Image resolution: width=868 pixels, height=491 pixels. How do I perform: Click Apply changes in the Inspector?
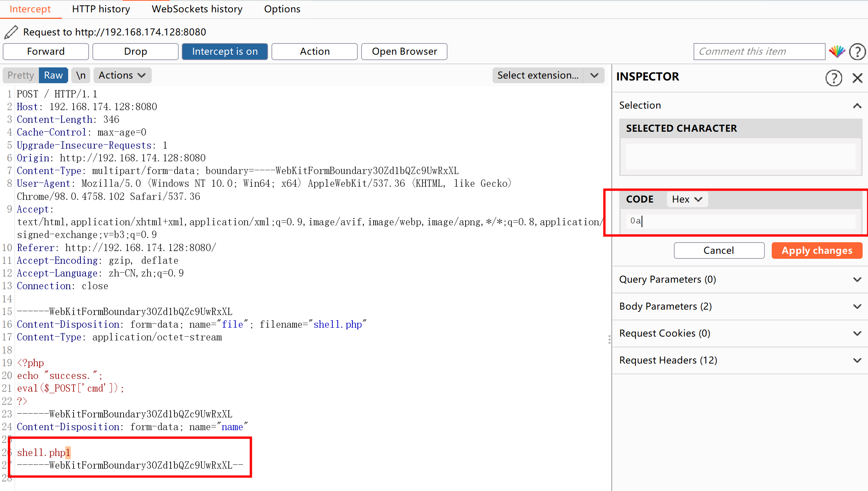click(x=817, y=251)
